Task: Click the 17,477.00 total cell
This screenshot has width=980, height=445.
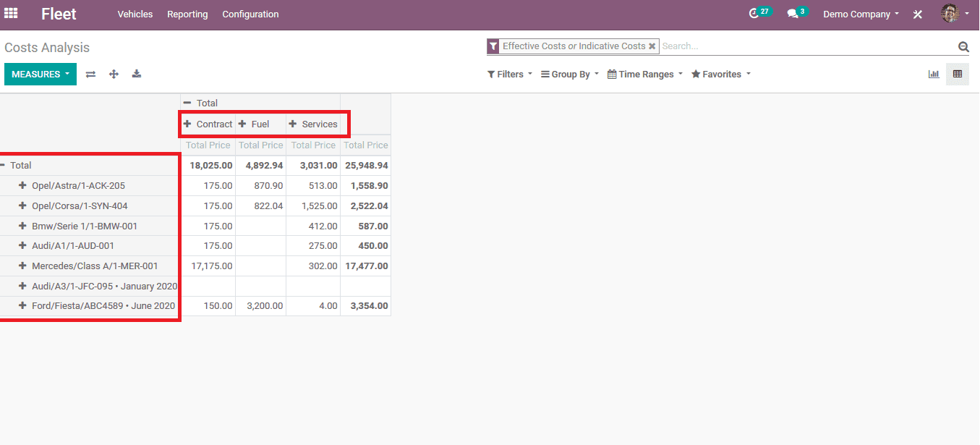Action: (365, 266)
